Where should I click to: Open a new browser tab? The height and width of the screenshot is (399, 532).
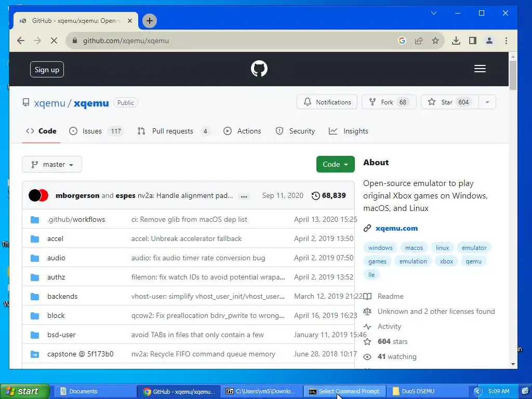pyautogui.click(x=149, y=21)
